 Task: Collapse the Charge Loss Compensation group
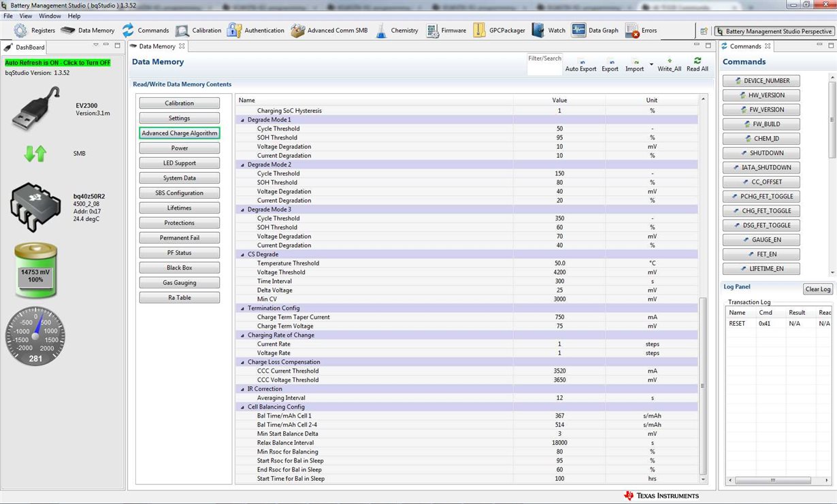(242, 362)
